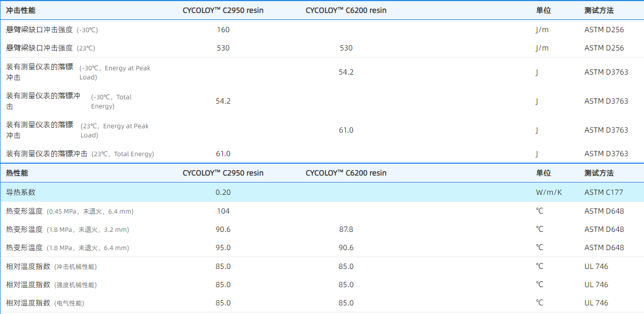Click the 导热系数 value 0.20
This screenshot has width=644, height=314.
pyautogui.click(x=223, y=192)
